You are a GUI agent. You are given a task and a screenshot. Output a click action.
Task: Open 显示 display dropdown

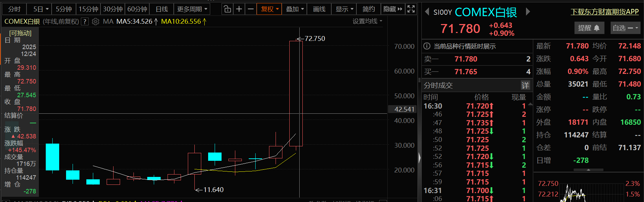(344, 9)
